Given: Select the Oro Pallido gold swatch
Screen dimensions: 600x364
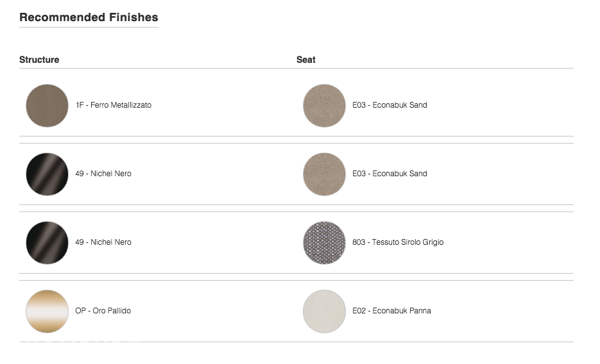Looking at the screenshot, I should [x=47, y=311].
